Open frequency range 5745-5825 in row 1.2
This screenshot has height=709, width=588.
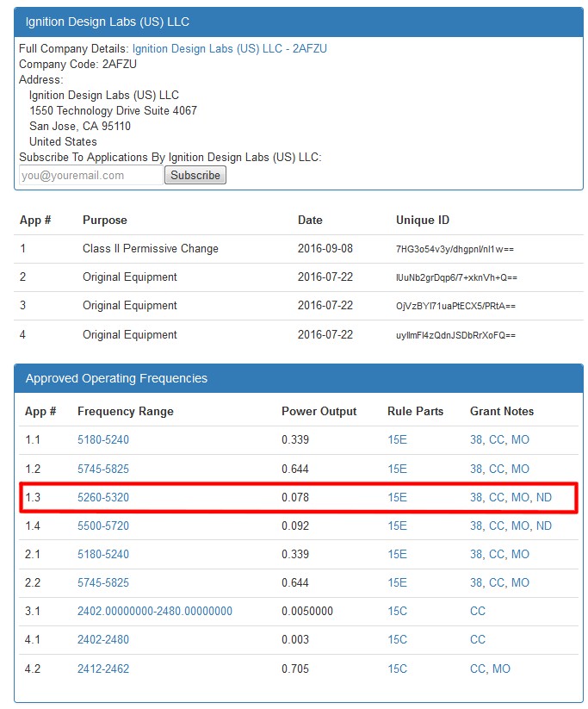[x=103, y=469]
